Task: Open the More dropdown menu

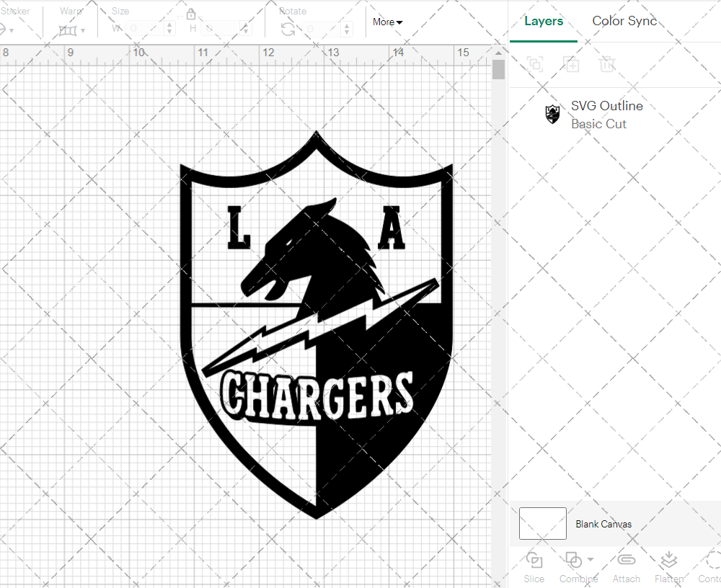Action: coord(388,22)
